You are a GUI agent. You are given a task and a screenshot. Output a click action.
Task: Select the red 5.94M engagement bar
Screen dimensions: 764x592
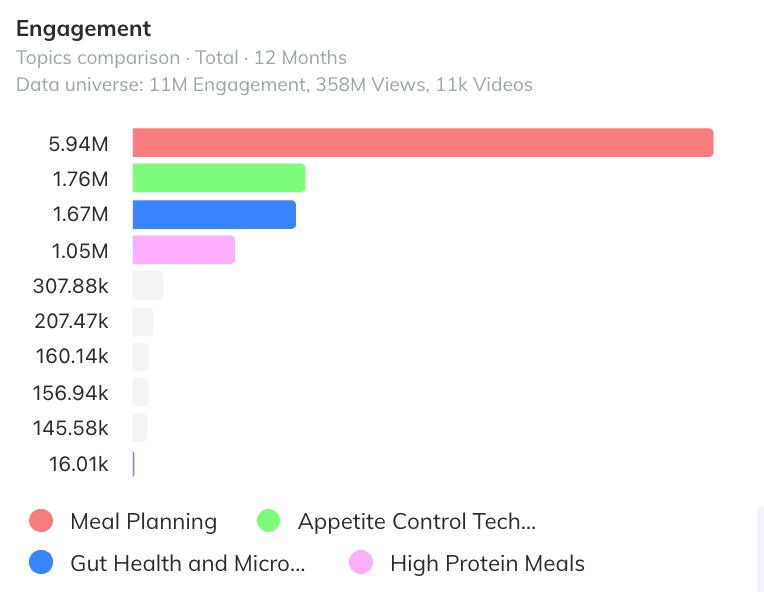pyautogui.click(x=423, y=143)
